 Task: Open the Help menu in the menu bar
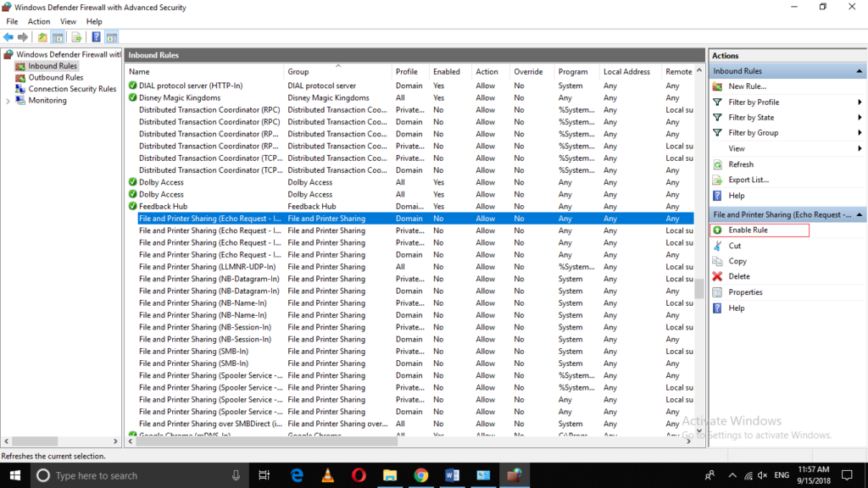point(94,21)
